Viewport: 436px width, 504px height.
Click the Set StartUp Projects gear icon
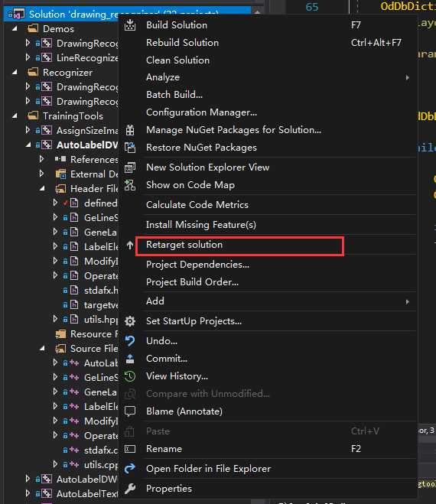[x=130, y=321]
